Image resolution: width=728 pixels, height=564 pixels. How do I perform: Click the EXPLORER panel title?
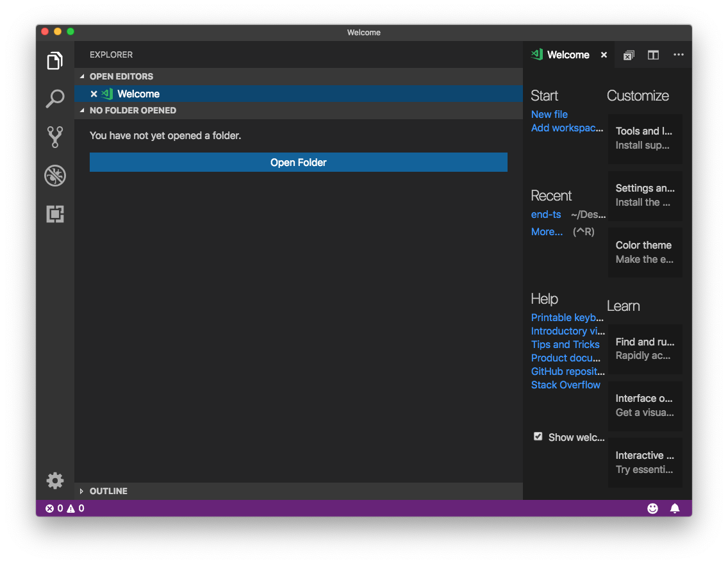click(x=111, y=54)
